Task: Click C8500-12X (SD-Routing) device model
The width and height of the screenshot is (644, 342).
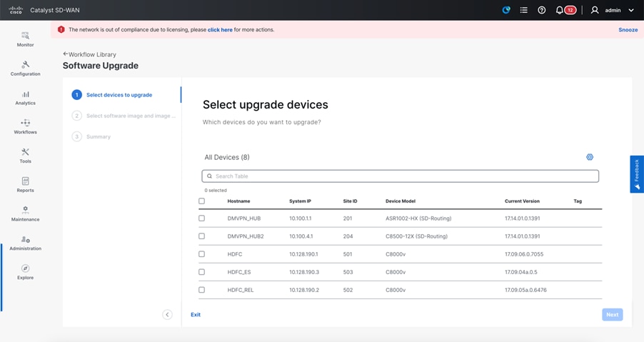Action: (x=416, y=236)
